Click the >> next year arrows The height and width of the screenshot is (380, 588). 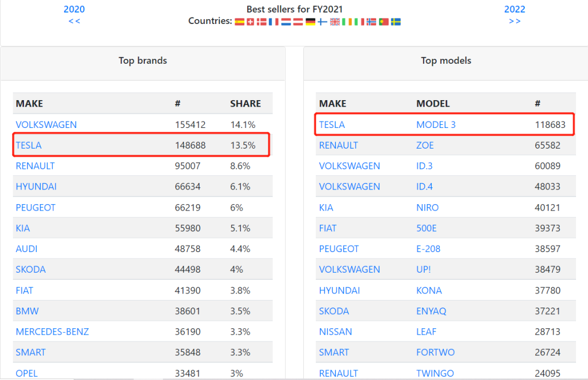tap(514, 21)
